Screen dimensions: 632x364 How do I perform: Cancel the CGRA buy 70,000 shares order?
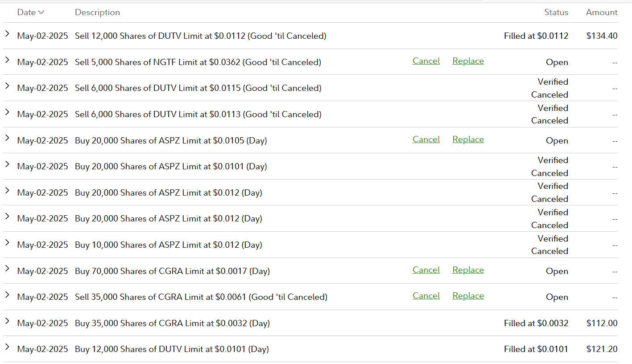coord(426,270)
